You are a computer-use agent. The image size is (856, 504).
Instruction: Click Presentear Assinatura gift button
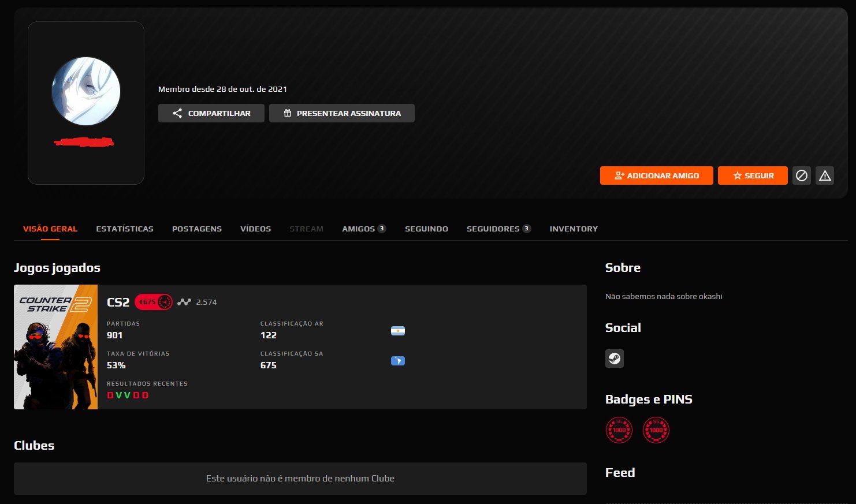pos(341,113)
